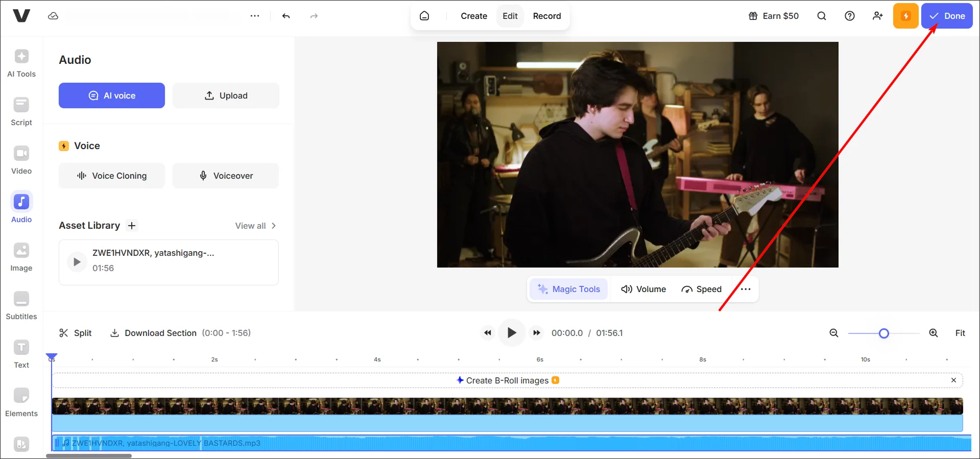Click the invite collaborator icon
980x459 pixels.
click(878, 16)
